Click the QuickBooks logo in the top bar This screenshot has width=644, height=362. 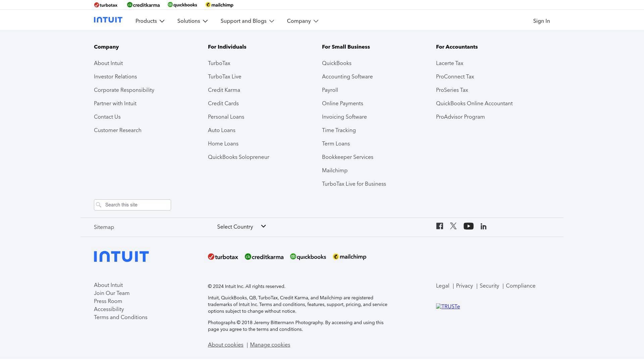pyautogui.click(x=182, y=5)
